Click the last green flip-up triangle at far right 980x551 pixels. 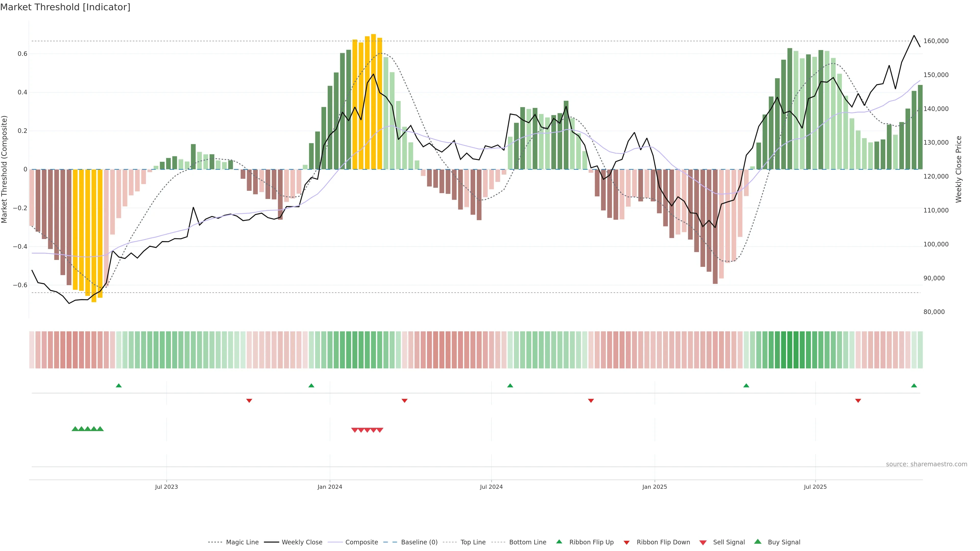click(914, 386)
